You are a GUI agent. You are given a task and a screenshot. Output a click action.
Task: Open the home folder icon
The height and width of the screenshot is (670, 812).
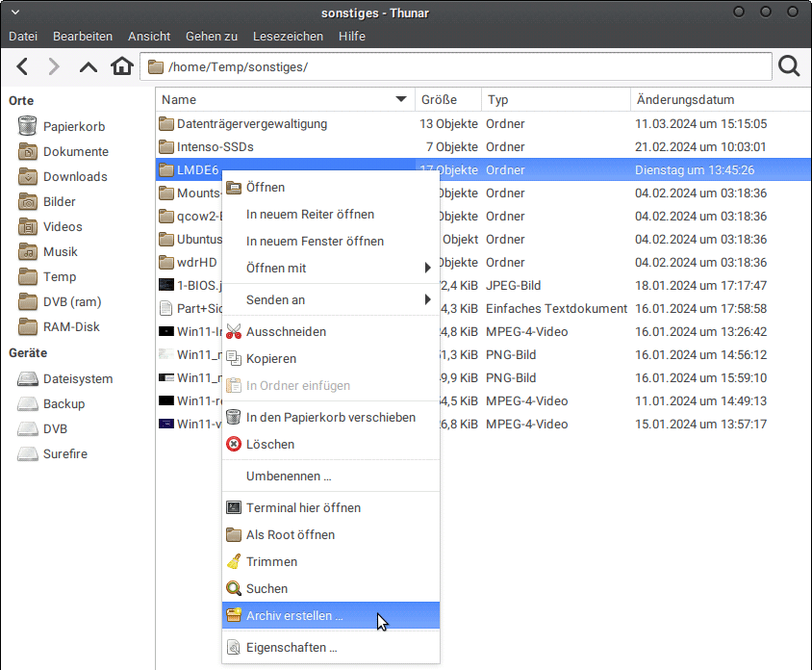point(121,66)
